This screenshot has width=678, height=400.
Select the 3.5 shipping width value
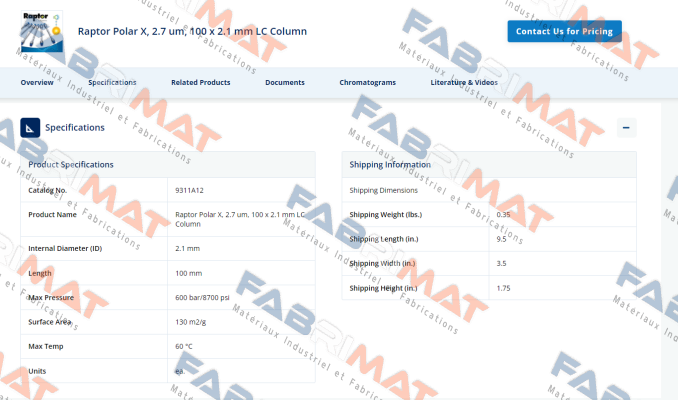(501, 263)
